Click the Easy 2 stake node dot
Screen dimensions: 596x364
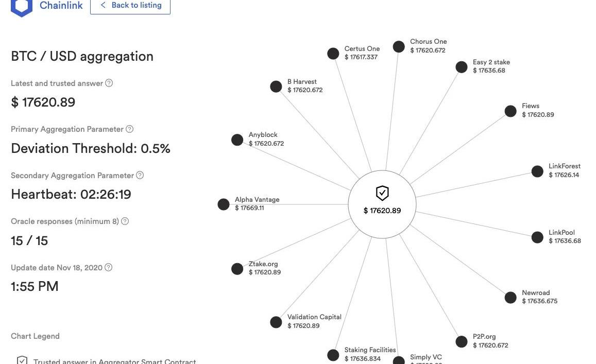click(x=462, y=67)
